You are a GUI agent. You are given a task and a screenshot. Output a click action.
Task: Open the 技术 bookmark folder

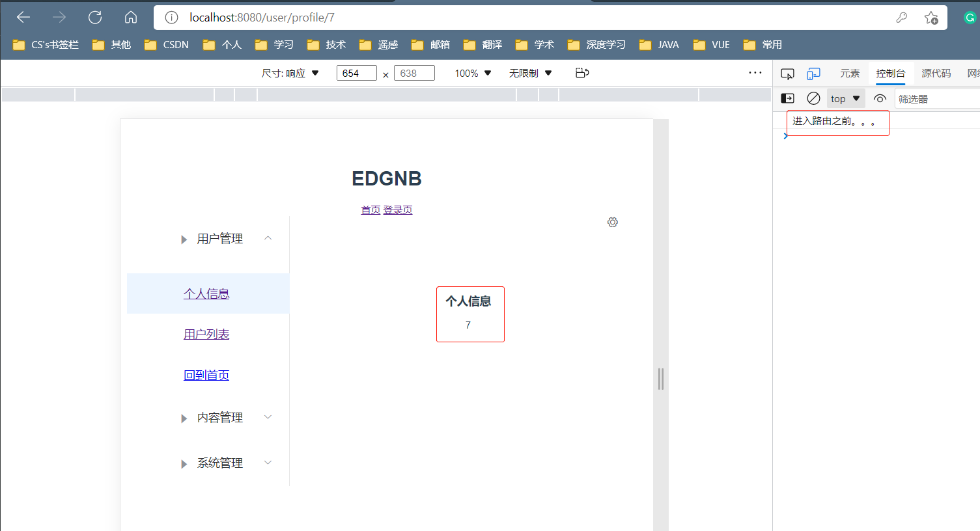[326, 45]
